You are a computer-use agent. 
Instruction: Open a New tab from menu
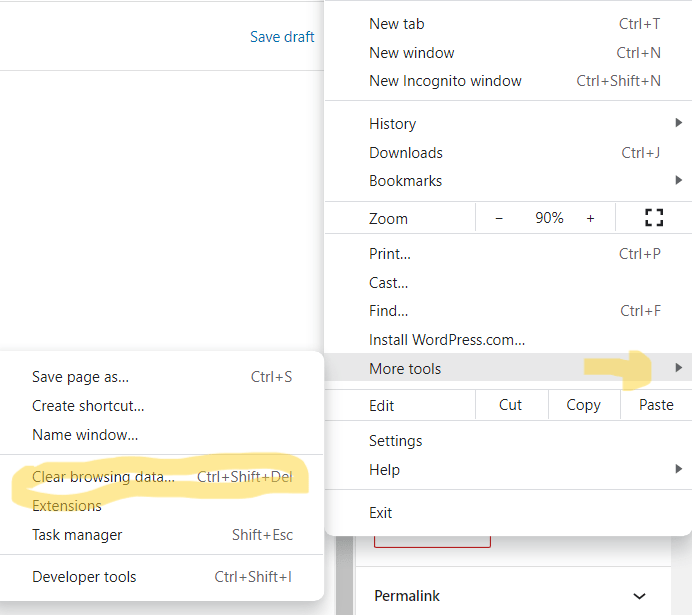(396, 24)
